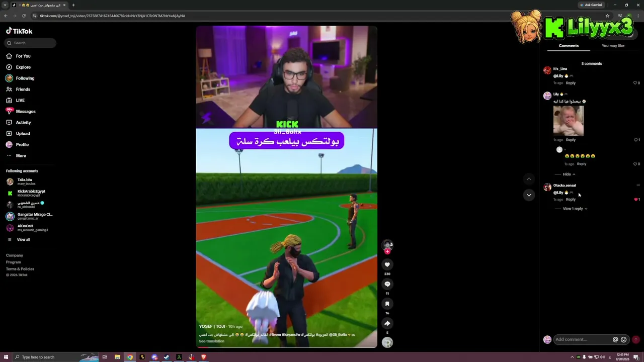Expand the Terms & Policies section
The width and height of the screenshot is (644, 362).
[x=20, y=269]
